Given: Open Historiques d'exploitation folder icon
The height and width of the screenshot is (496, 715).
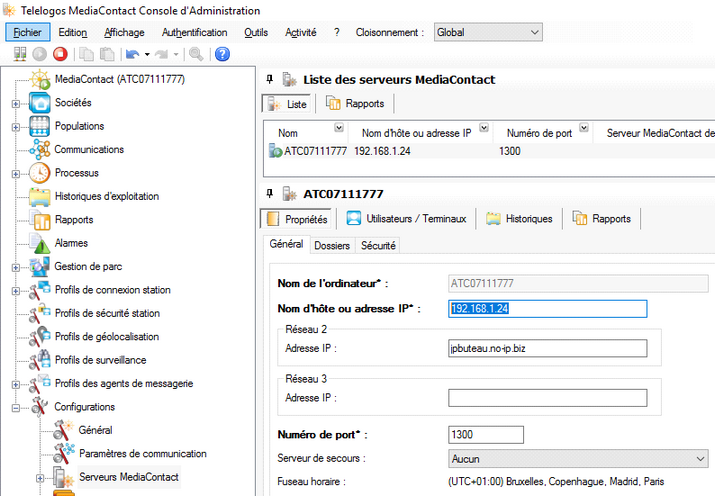Looking at the screenshot, I should [40, 196].
